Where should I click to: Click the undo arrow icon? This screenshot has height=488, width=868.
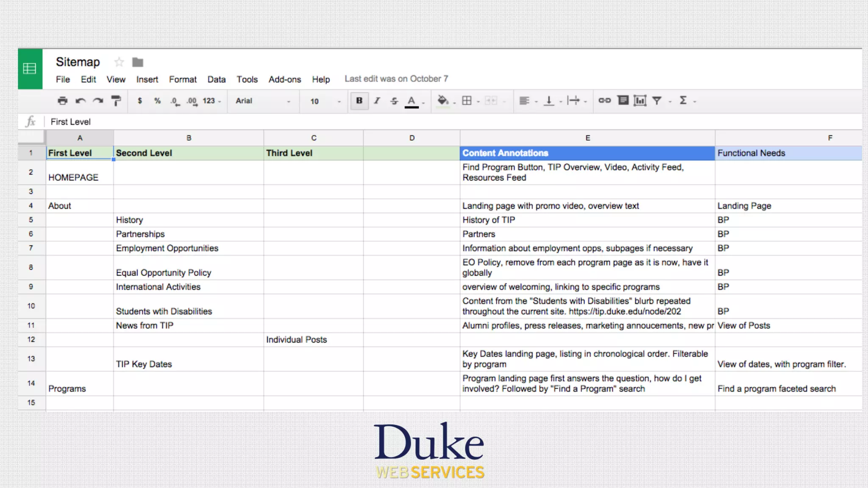coord(80,101)
